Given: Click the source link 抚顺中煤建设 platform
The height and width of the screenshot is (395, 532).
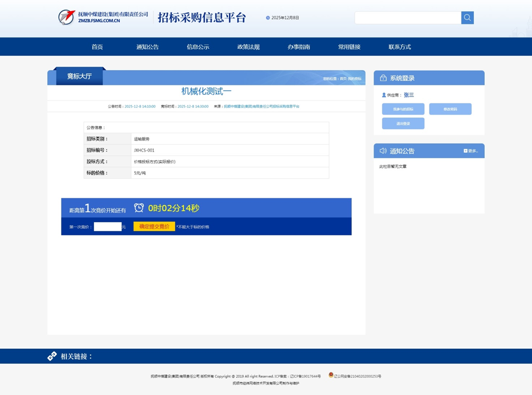Looking at the screenshot, I should pyautogui.click(x=262, y=107).
